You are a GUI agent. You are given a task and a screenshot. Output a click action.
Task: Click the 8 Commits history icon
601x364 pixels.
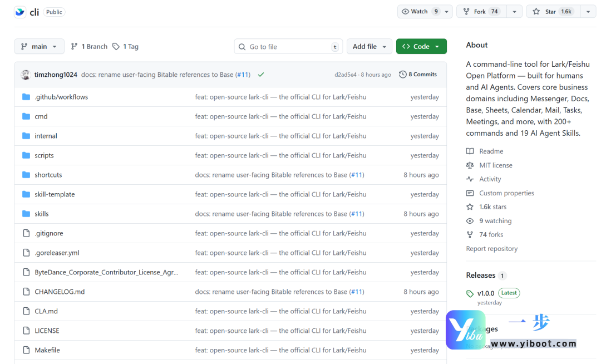(x=403, y=75)
